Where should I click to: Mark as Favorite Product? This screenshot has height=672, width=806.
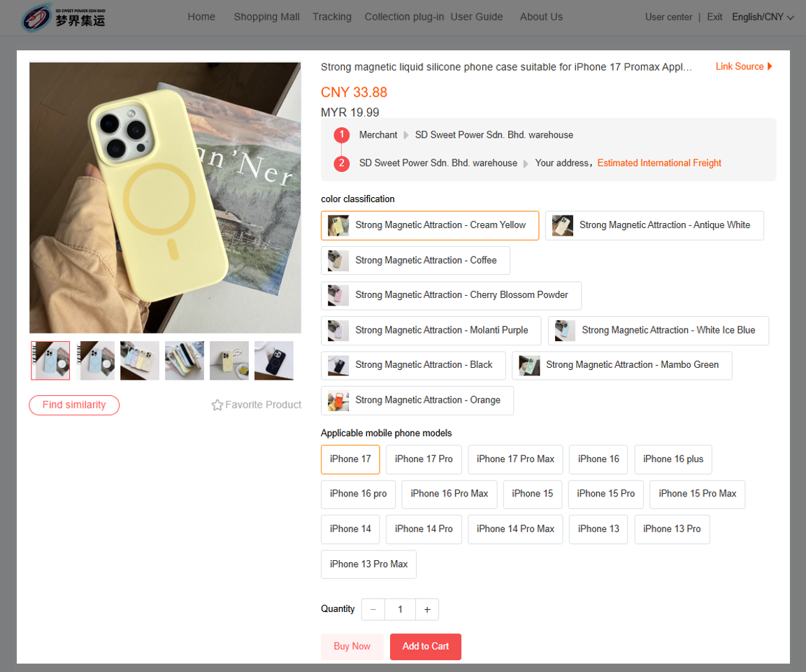pyautogui.click(x=257, y=405)
